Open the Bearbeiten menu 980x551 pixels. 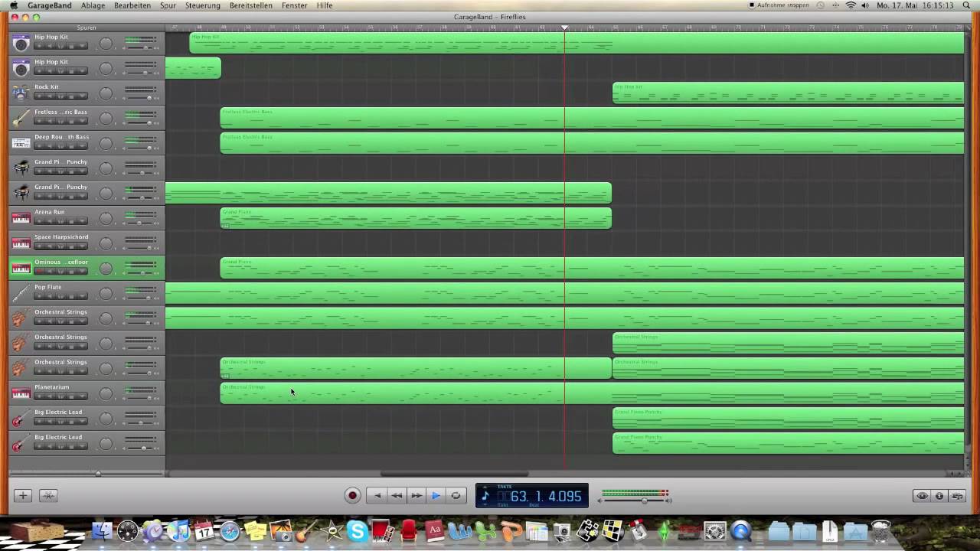click(x=132, y=5)
